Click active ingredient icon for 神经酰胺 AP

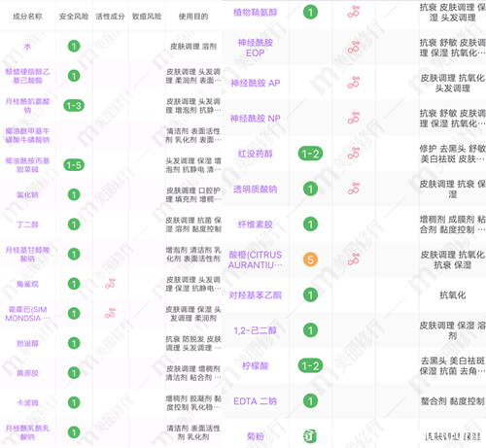click(354, 83)
